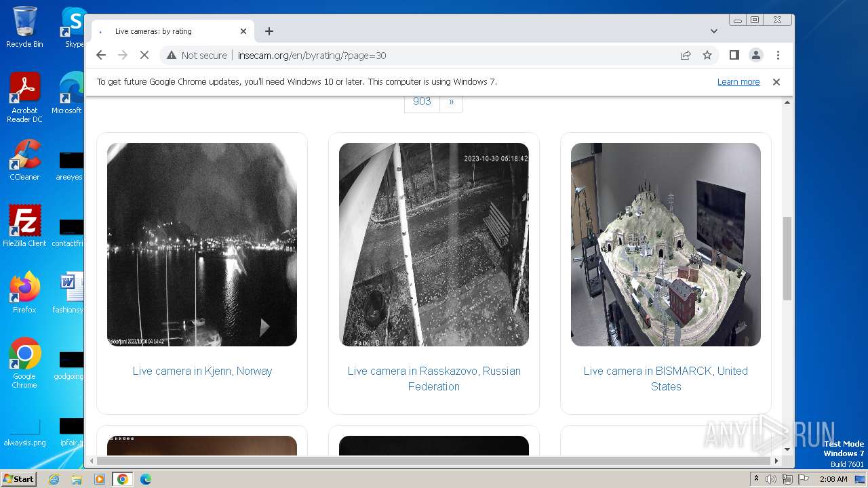Open the Windows Start menu
Screen dimensions: 868x488
pyautogui.click(x=19, y=479)
